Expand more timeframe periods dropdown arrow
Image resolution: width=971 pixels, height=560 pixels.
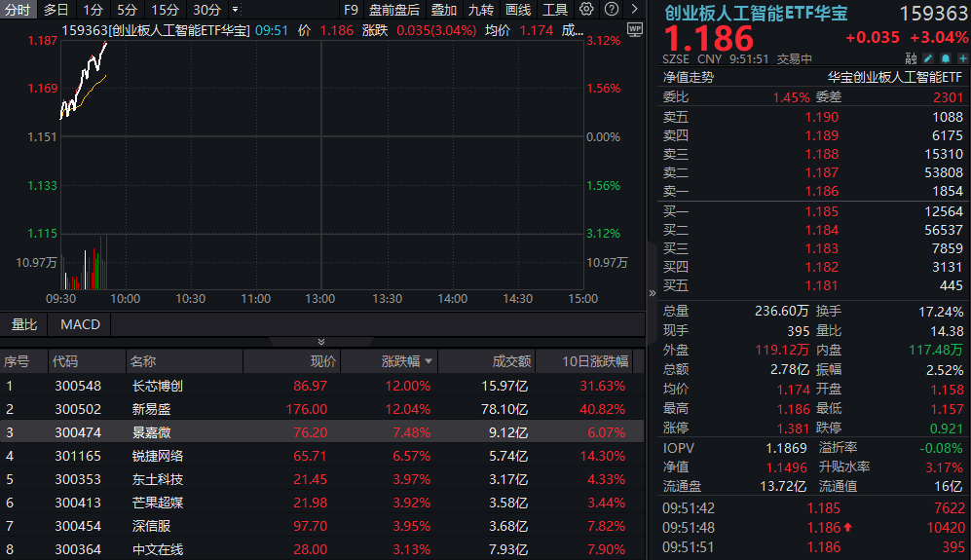[235, 10]
